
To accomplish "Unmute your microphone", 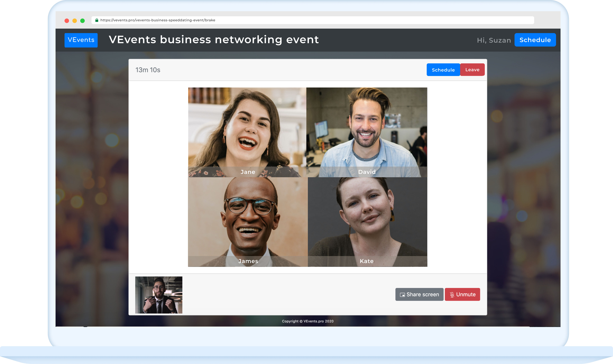I will [x=462, y=294].
